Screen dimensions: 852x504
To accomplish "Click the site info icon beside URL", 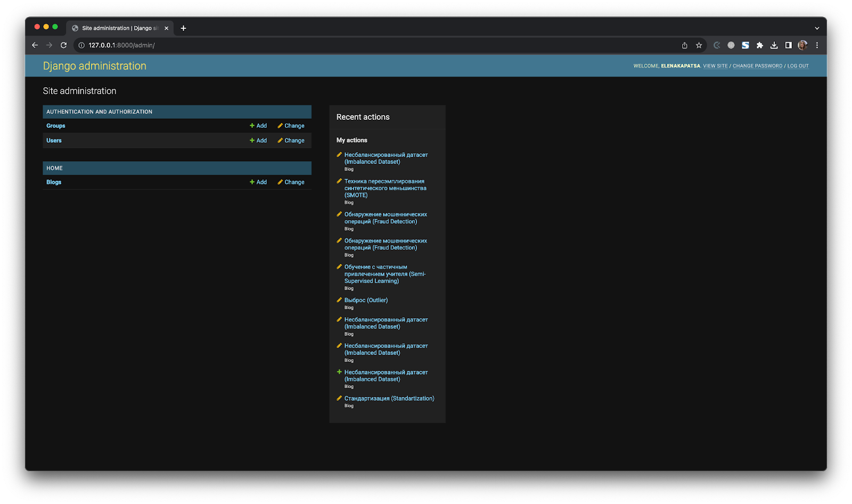I will [81, 45].
